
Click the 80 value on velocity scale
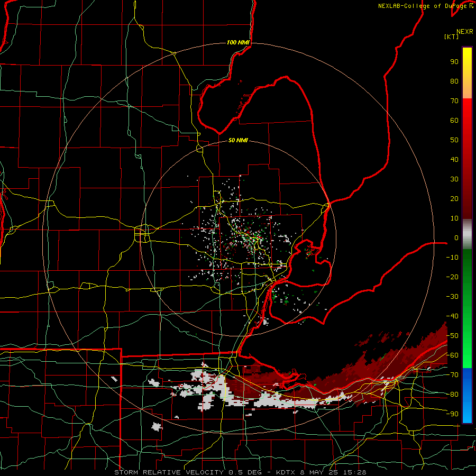point(454,81)
